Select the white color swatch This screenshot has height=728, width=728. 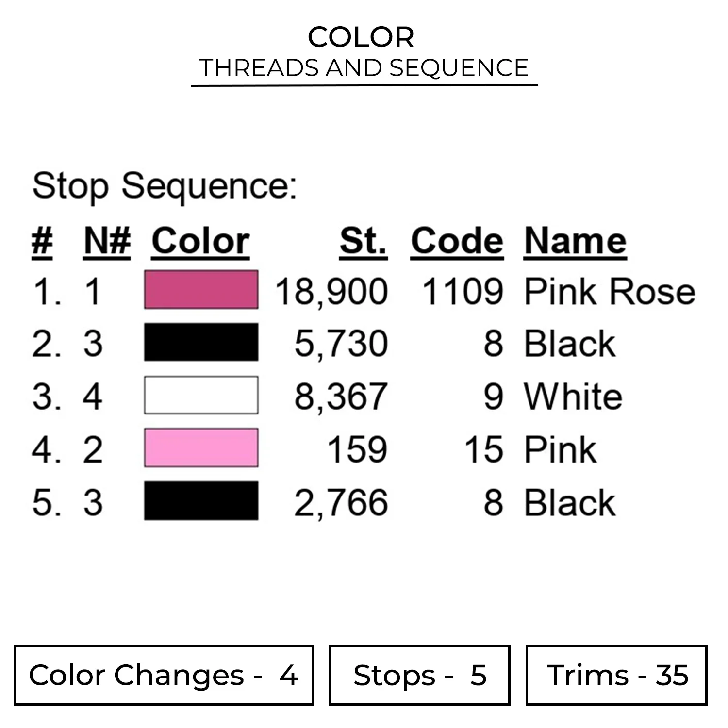201,395
